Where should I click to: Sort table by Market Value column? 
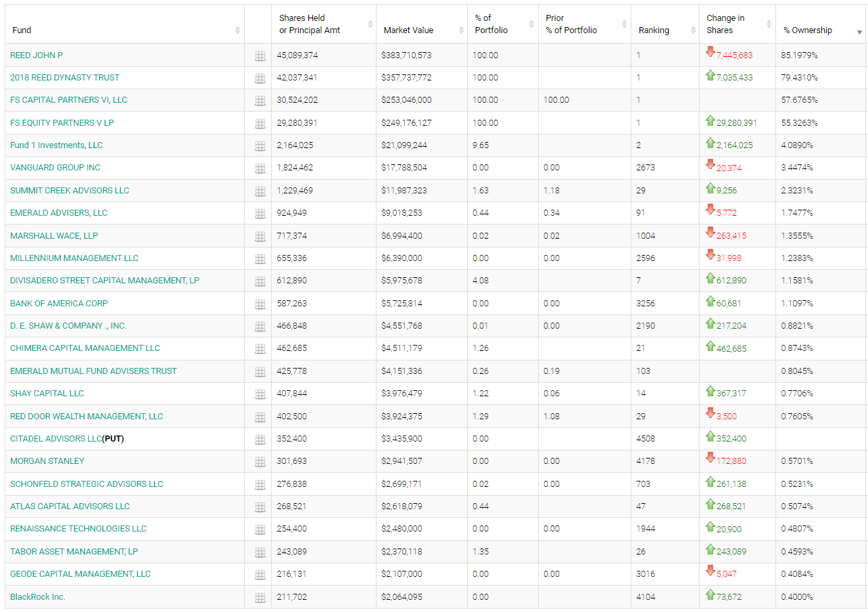click(x=421, y=24)
